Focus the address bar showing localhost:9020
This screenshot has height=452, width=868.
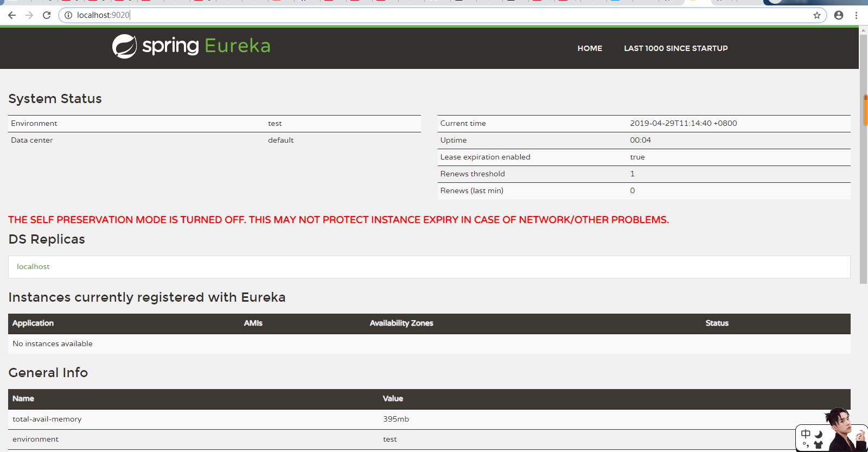click(442, 15)
